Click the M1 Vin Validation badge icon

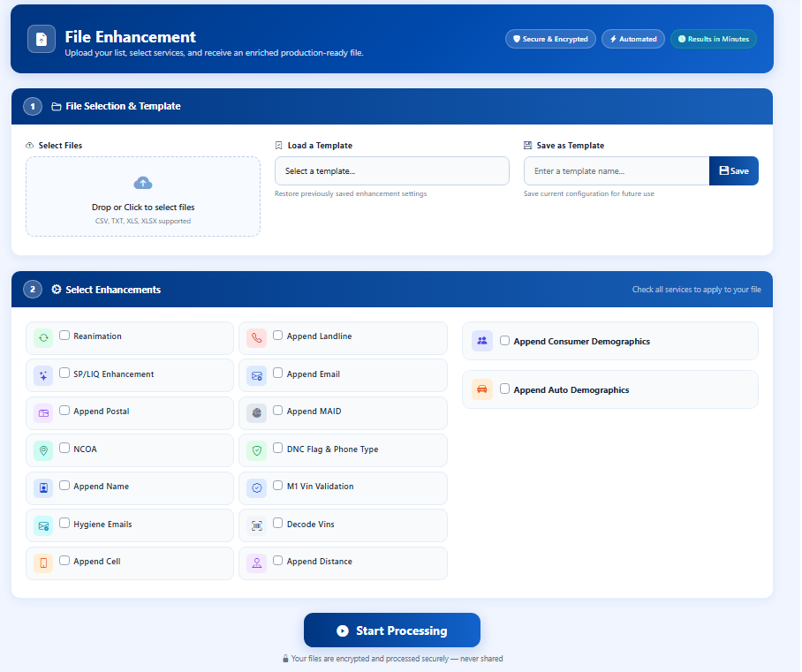click(257, 488)
